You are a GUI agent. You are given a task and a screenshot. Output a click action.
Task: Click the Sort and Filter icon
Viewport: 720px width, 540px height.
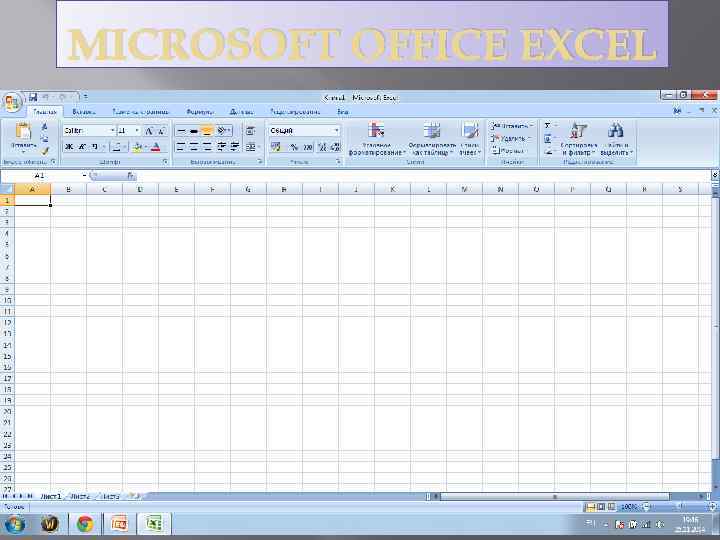(x=578, y=130)
